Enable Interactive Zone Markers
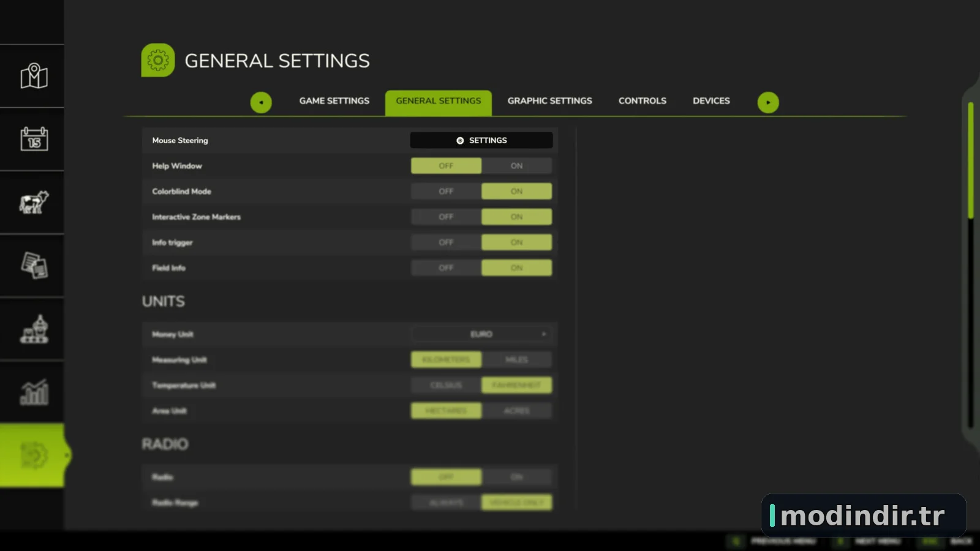Image resolution: width=980 pixels, height=551 pixels. tap(517, 217)
